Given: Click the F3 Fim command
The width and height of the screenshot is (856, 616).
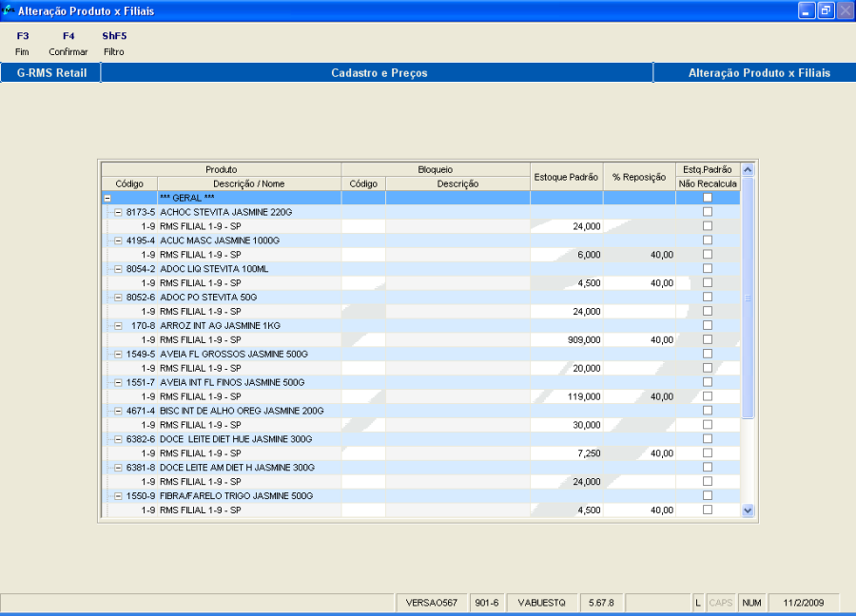Looking at the screenshot, I should (23, 44).
